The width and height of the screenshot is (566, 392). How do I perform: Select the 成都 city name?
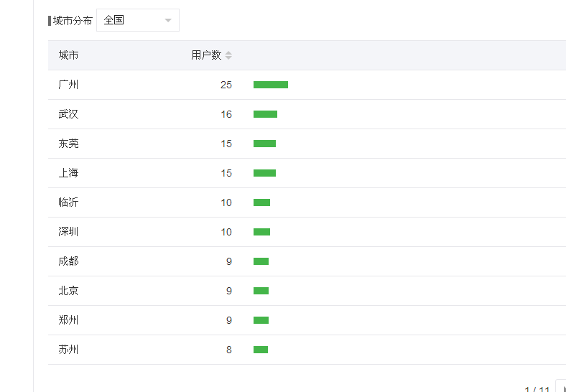68,261
